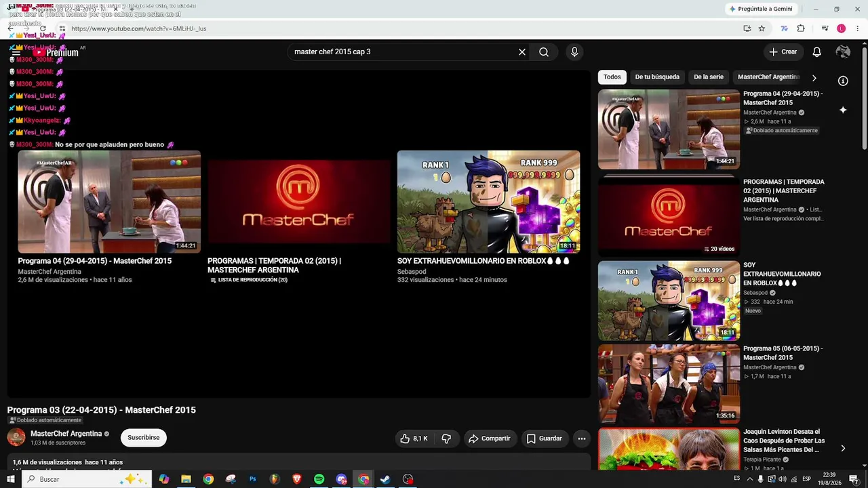Open the Windows notification center icon
This screenshot has width=868, height=488.
(854, 479)
